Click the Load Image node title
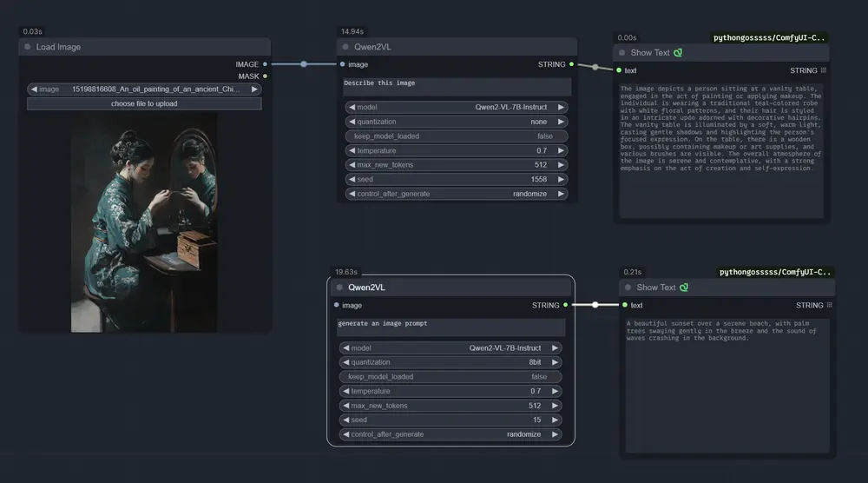Image resolution: width=868 pixels, height=483 pixels. coord(58,47)
